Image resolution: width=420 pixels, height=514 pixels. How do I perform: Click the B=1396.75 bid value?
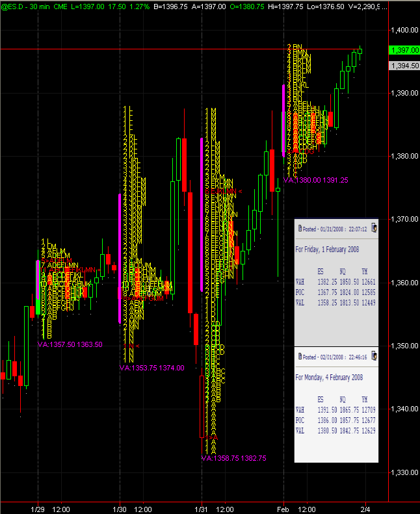170,6
